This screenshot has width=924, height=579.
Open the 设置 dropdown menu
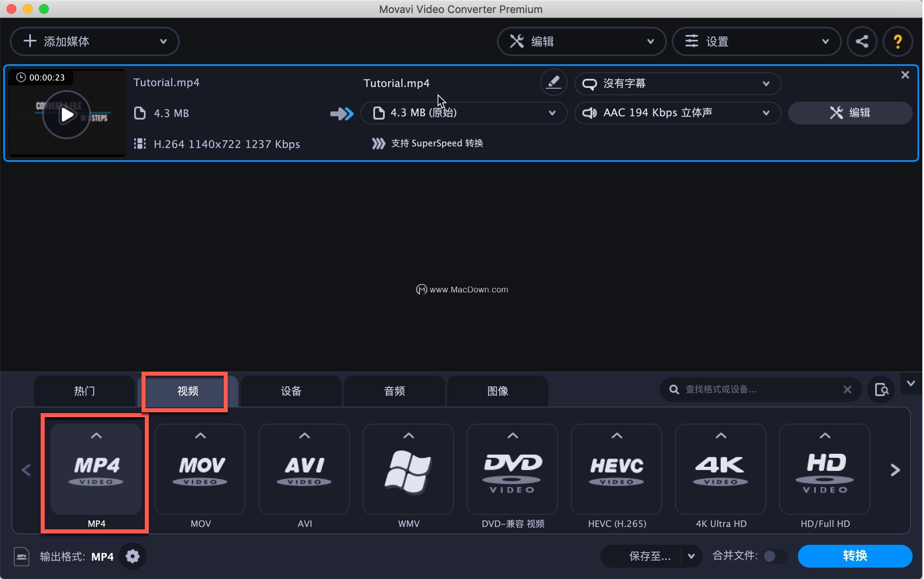[x=756, y=41]
